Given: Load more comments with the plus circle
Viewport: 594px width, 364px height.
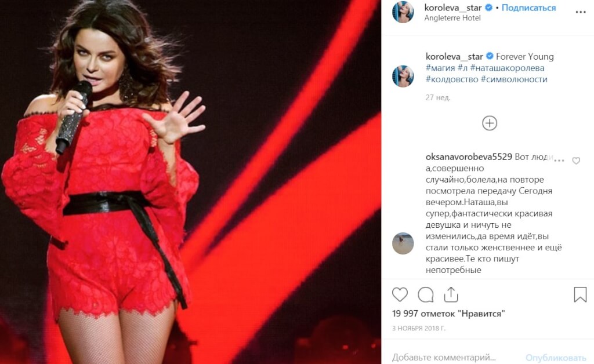Looking at the screenshot, I should tap(490, 123).
